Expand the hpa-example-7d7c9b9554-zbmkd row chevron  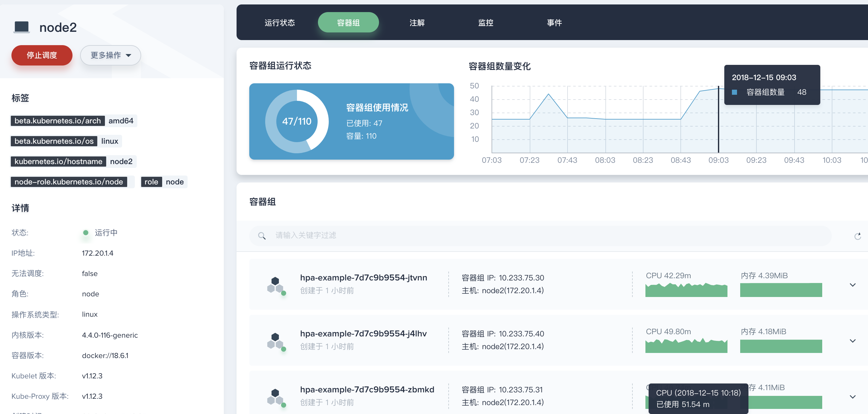(852, 397)
